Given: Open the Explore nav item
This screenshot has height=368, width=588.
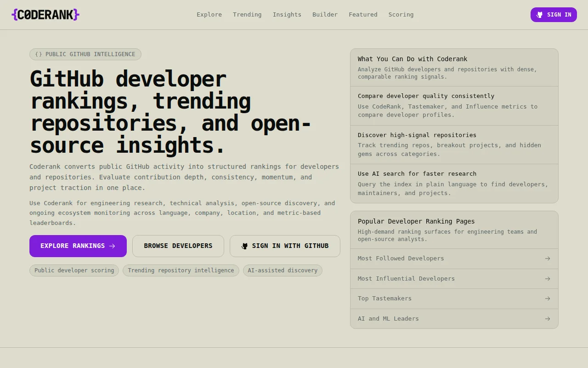Looking at the screenshot, I should point(209,15).
